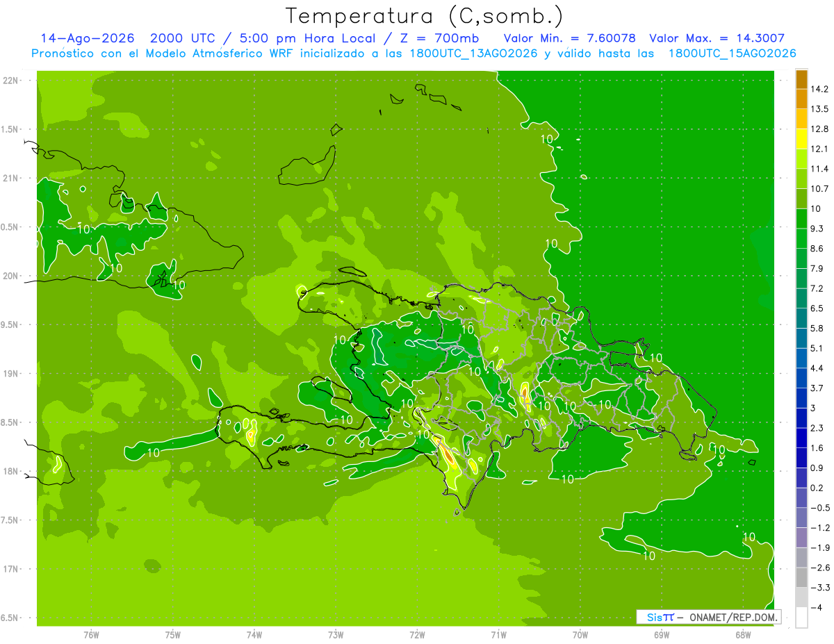Pick the brown swatch above 14.2 in legend
This screenshot has height=644, width=834.
(801, 79)
